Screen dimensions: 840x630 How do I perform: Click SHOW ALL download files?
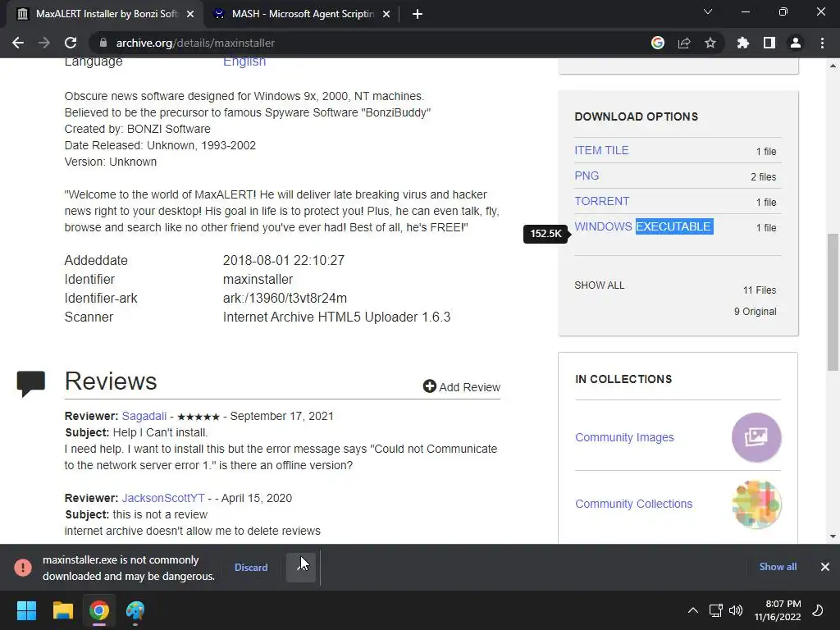tap(600, 285)
